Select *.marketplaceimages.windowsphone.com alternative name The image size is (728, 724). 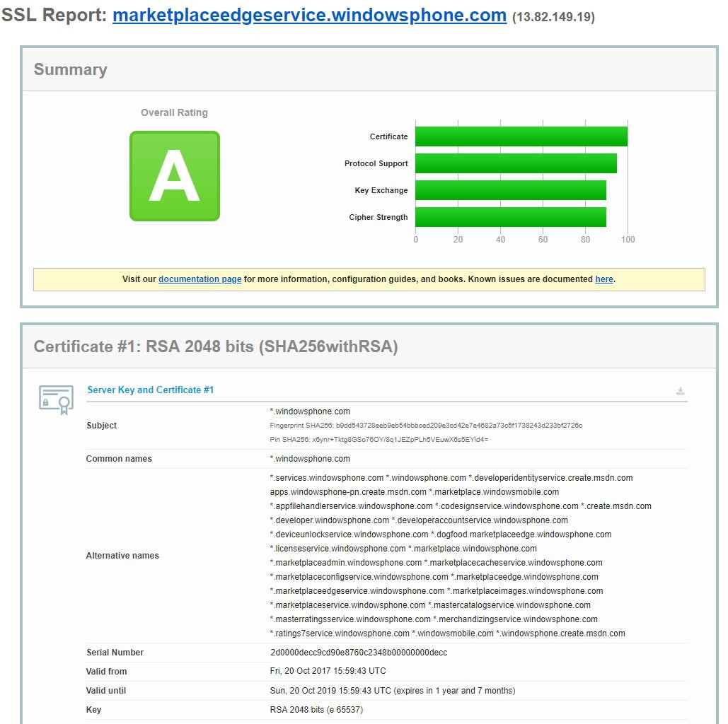(525, 591)
